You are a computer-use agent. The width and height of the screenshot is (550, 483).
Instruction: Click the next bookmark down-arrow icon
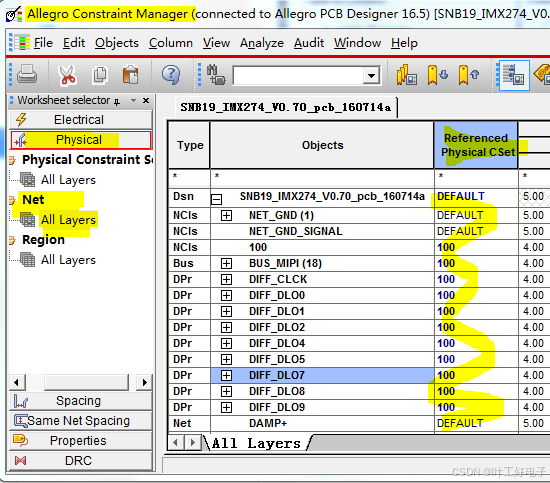(x=437, y=75)
